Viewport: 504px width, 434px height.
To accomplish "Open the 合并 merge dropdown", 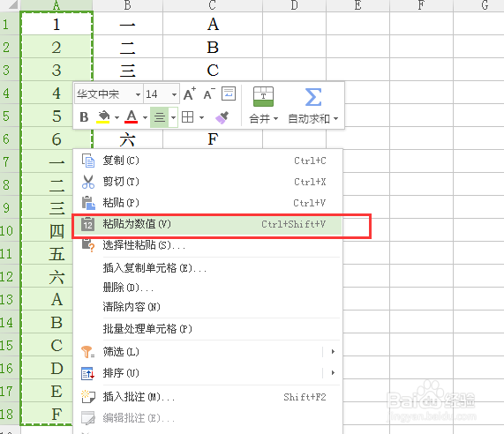I will 275,119.
